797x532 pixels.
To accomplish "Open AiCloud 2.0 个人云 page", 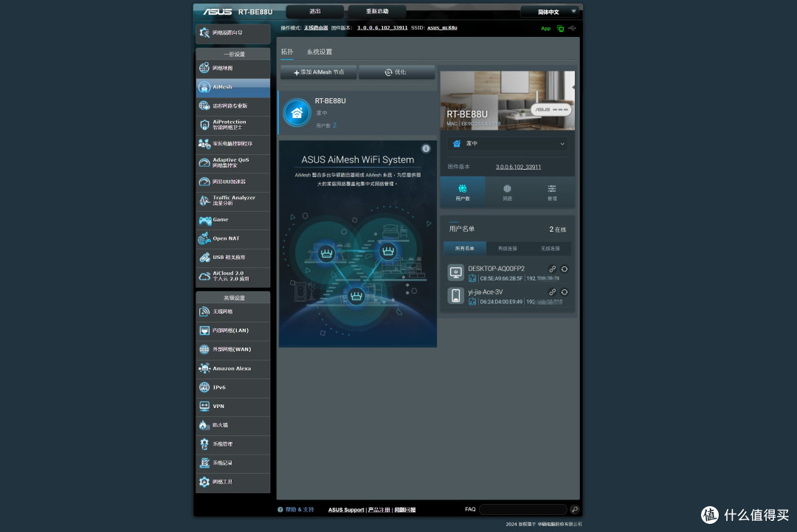I will 232,277.
